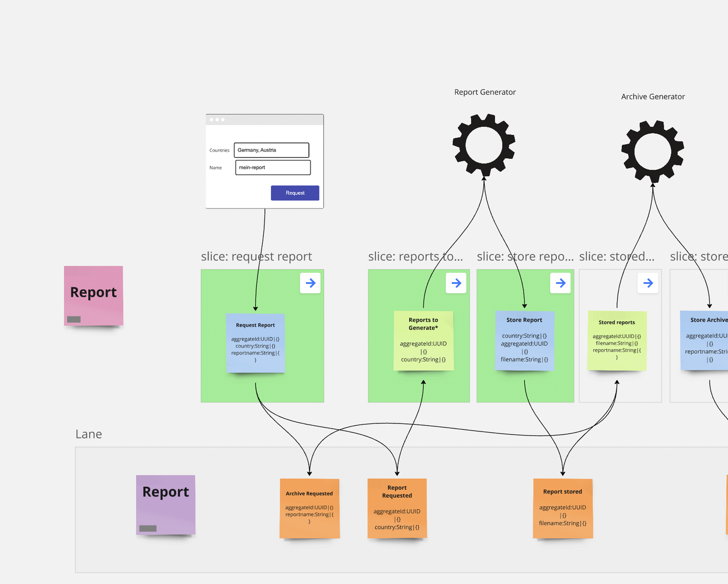The width and height of the screenshot is (728, 584).
Task: Click the Lane frame title label
Action: [x=89, y=434]
